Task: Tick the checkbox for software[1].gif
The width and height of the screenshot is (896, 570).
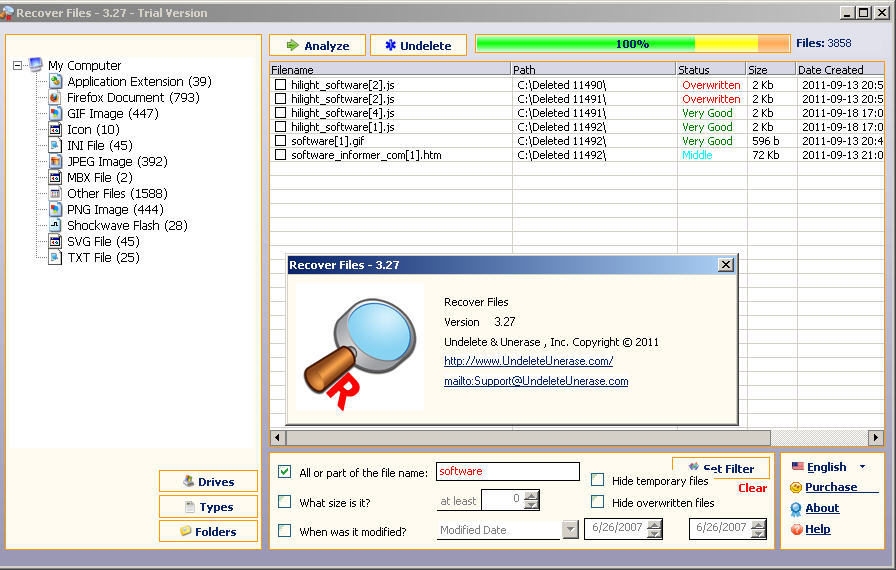Action: [x=281, y=141]
